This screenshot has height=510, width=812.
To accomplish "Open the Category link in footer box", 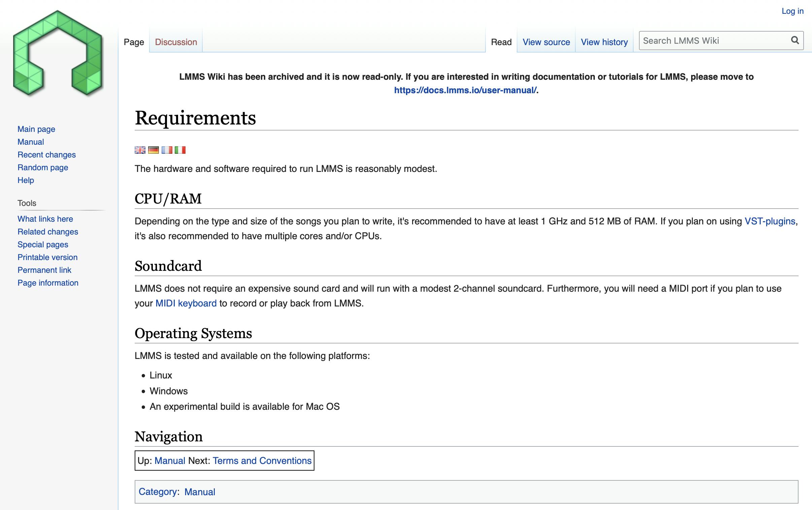I will 158,492.
